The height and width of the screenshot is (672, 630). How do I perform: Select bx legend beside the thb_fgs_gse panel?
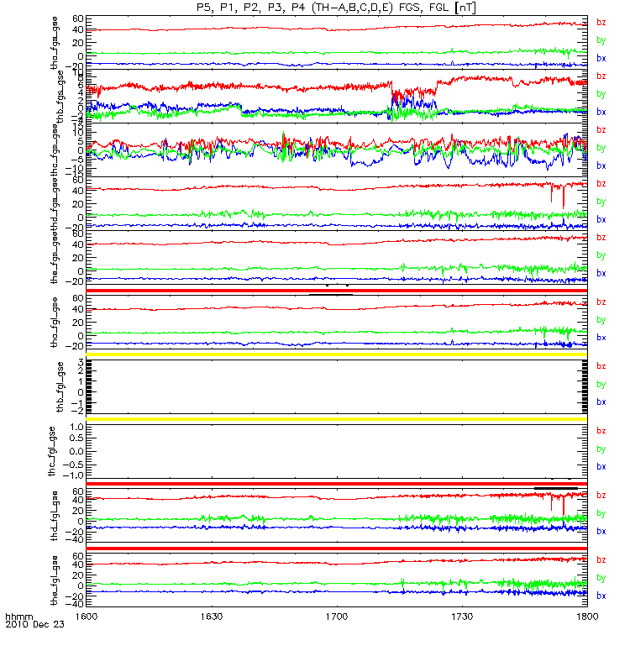pyautogui.click(x=601, y=112)
